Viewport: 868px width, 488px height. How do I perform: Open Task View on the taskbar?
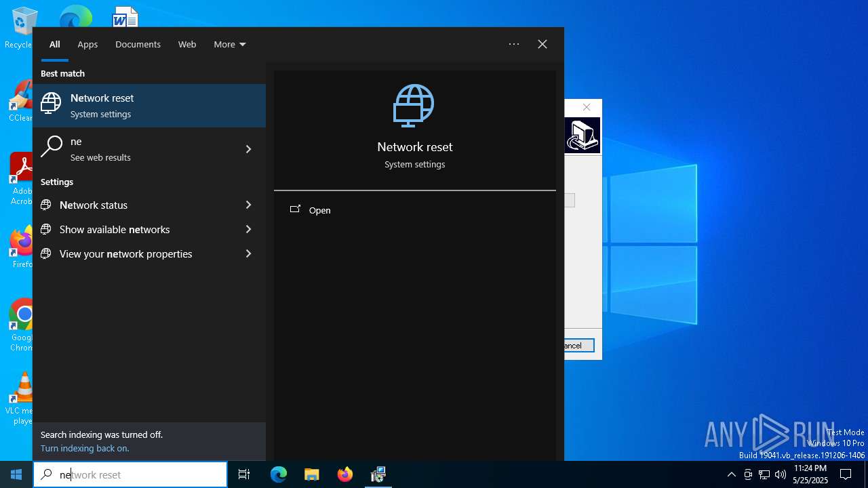pyautogui.click(x=244, y=474)
